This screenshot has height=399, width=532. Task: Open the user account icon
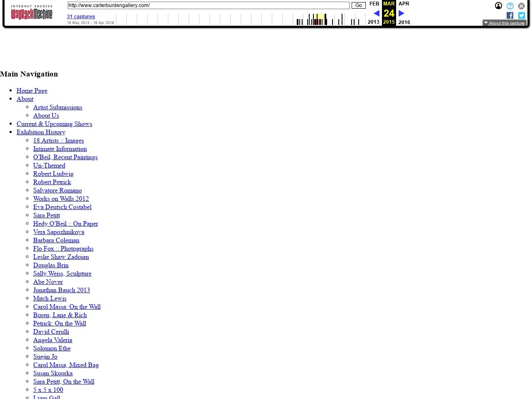pyautogui.click(x=498, y=6)
